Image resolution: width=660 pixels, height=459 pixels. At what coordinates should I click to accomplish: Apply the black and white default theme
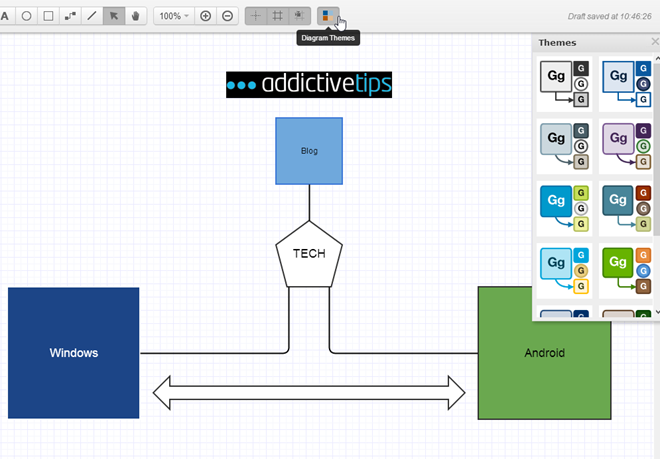[x=564, y=84]
